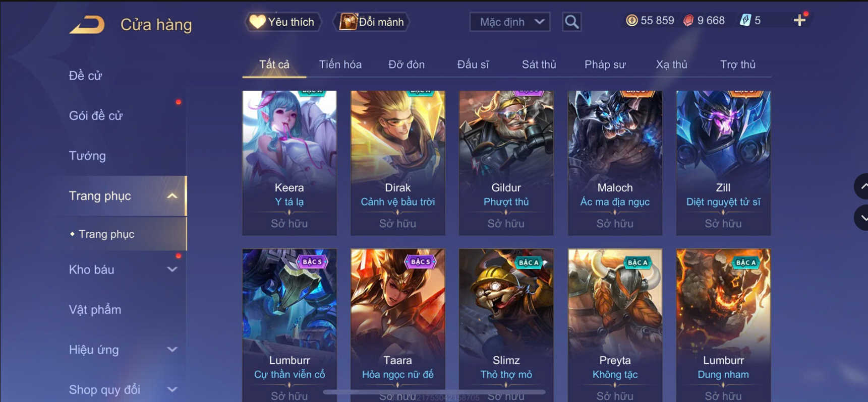Expand the Hiệu ứng sidebar section

pos(172,350)
